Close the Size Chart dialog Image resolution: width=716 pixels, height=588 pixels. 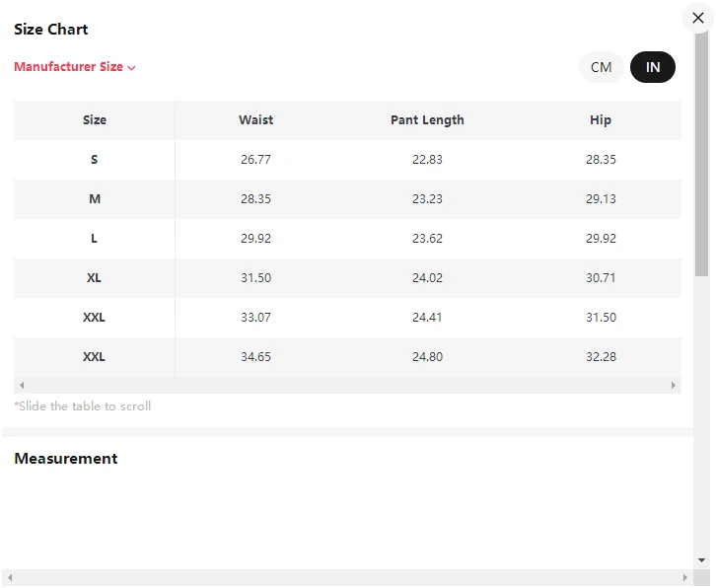click(x=697, y=18)
